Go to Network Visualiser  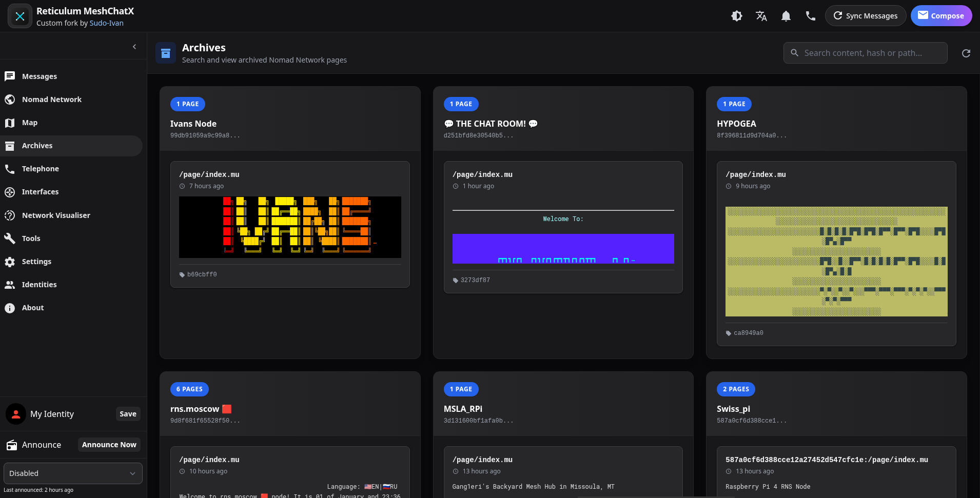coord(56,215)
